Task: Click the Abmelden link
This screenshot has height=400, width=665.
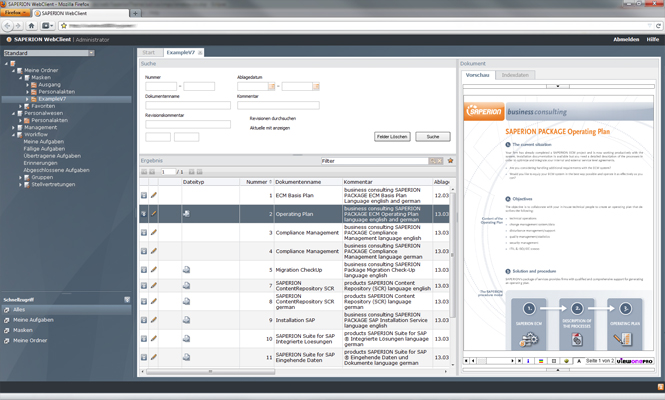Action: pyautogui.click(x=626, y=39)
